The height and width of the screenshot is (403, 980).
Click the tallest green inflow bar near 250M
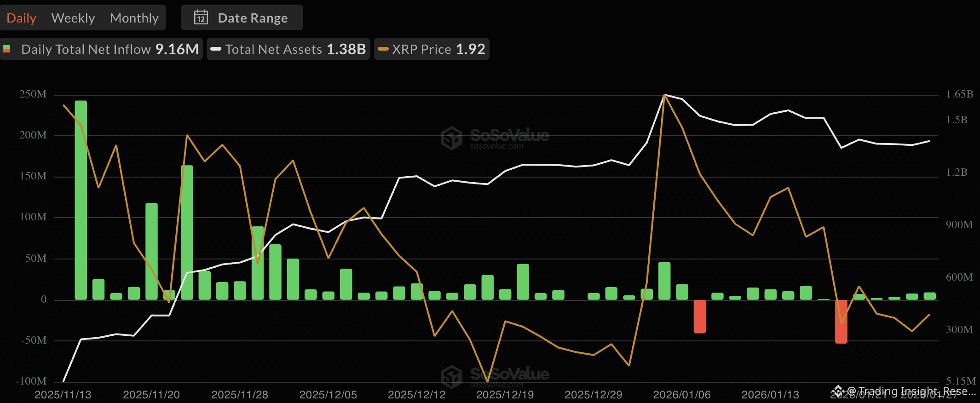[81, 200]
